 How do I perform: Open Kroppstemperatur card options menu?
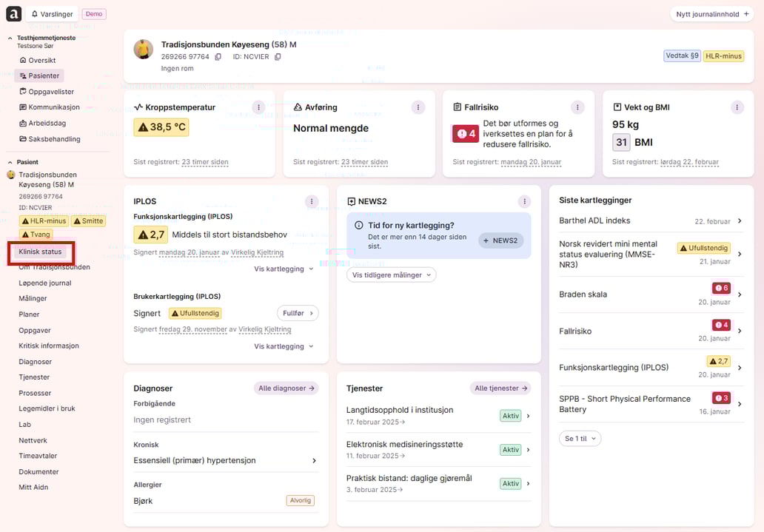[258, 107]
